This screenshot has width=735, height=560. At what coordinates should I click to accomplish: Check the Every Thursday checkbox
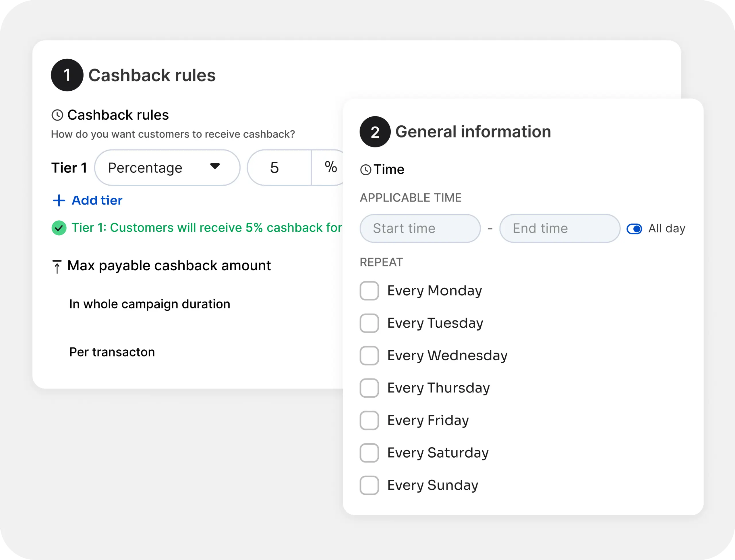(x=369, y=388)
